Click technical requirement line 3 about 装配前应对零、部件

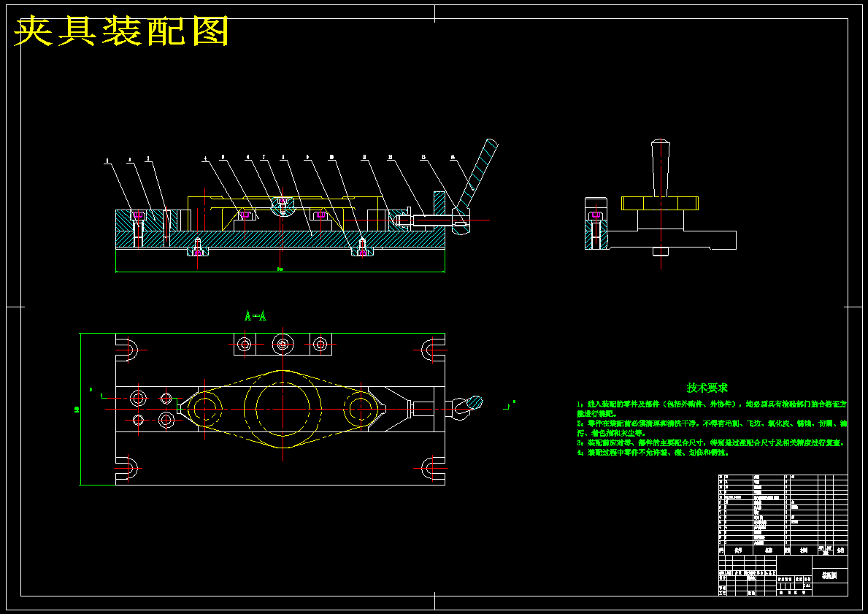coord(710,443)
